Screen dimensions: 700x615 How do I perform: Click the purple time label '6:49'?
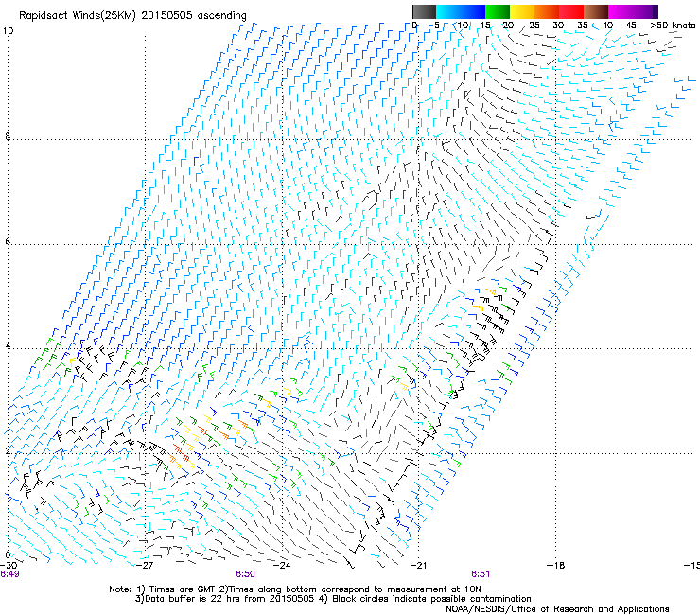click(x=9, y=574)
